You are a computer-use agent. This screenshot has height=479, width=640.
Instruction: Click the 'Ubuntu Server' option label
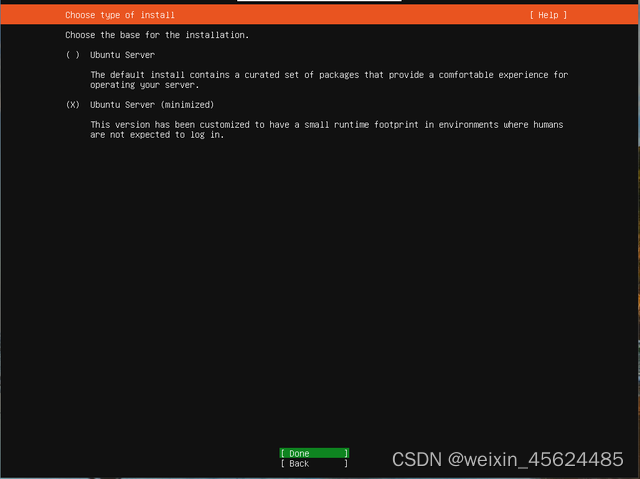(122, 55)
